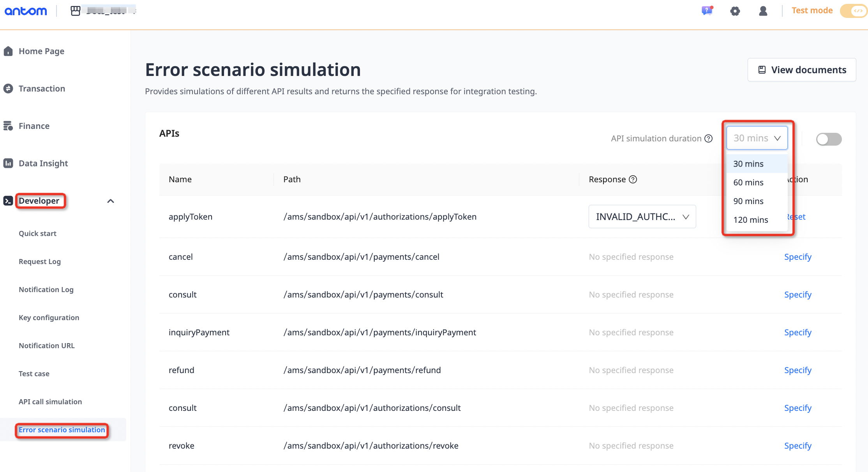Collapse the Developer menu chevron
Image resolution: width=868 pixels, height=472 pixels.
pos(111,201)
